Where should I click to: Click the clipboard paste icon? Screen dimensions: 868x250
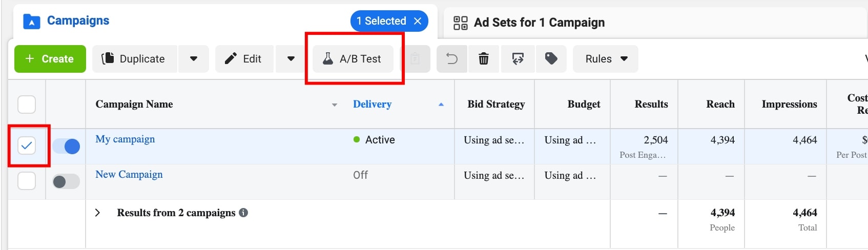click(415, 59)
